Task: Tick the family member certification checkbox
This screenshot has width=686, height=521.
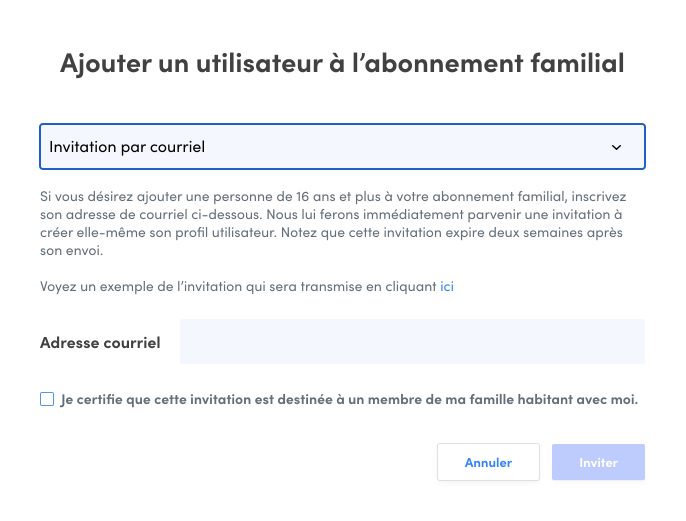Action: pyautogui.click(x=47, y=399)
